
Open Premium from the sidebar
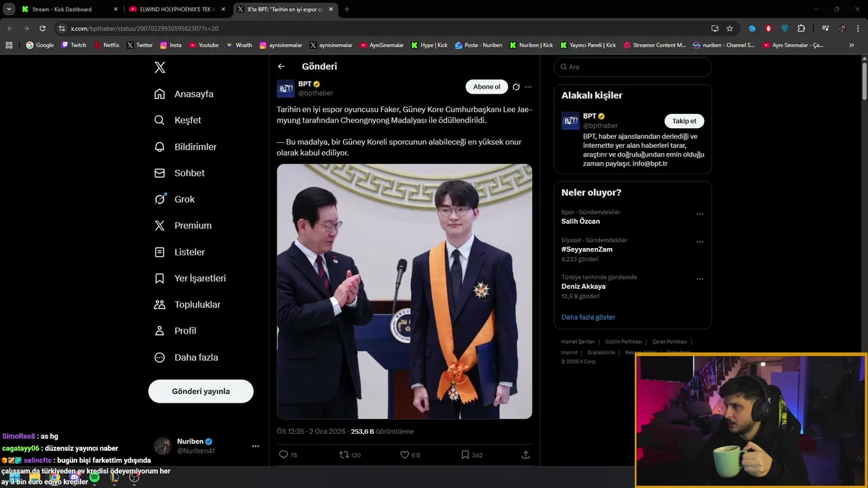pyautogui.click(x=183, y=226)
